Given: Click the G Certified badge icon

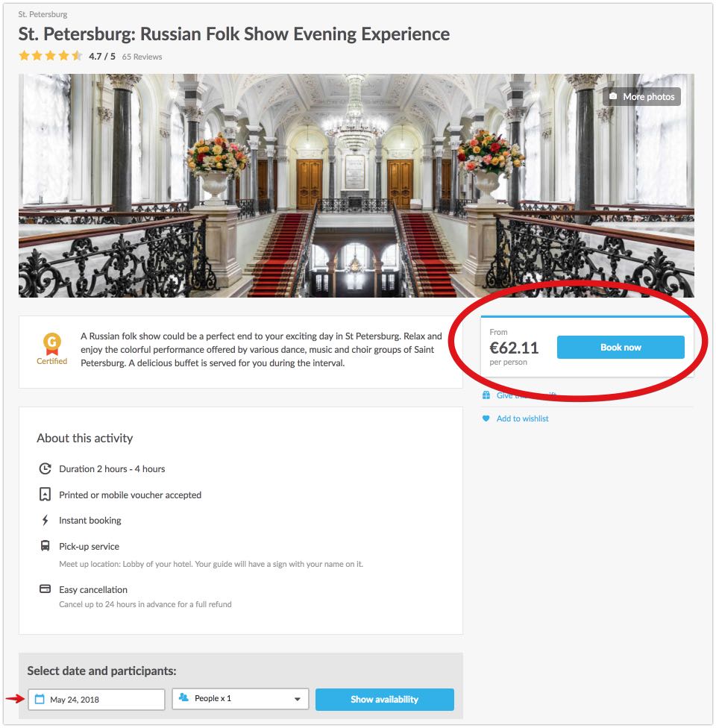Looking at the screenshot, I should click(x=52, y=344).
